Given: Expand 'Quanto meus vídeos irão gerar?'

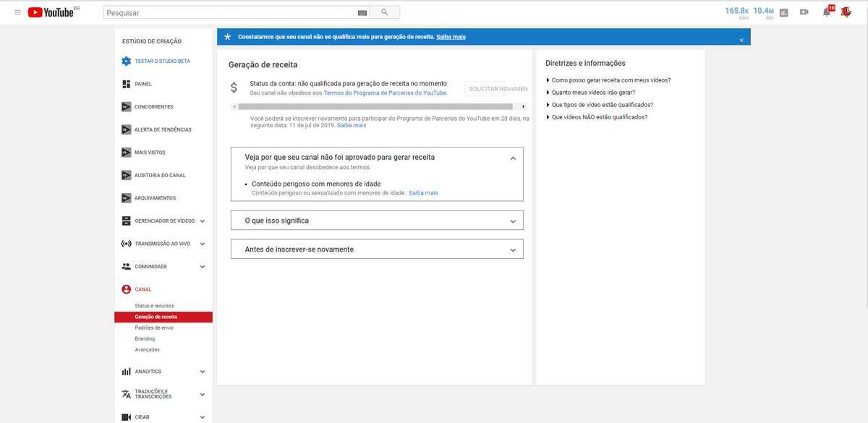Looking at the screenshot, I should 590,93.
